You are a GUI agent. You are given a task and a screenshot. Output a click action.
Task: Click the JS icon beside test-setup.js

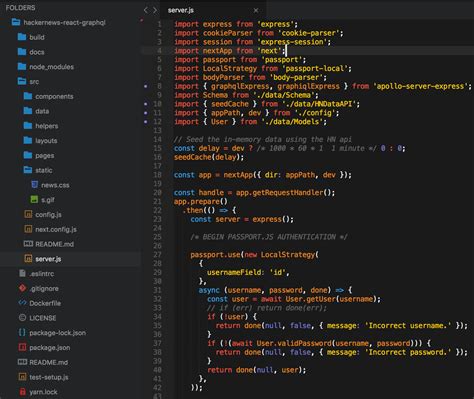click(22, 377)
